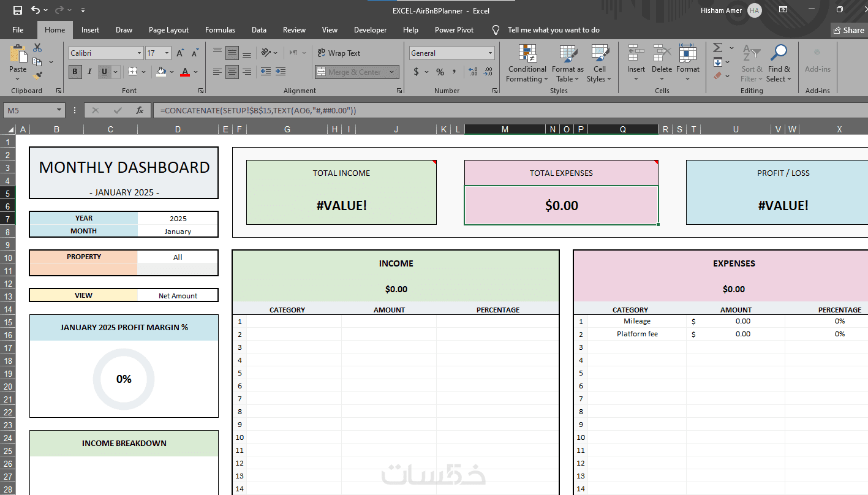Image resolution: width=868 pixels, height=495 pixels.
Task: Toggle center horizontal alignment
Action: 232,72
